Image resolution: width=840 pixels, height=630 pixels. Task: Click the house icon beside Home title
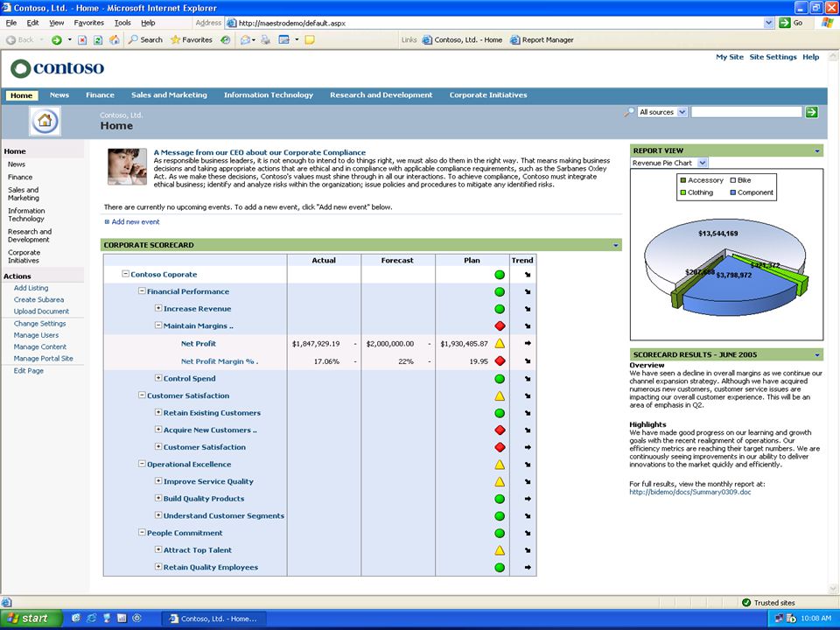tap(45, 121)
